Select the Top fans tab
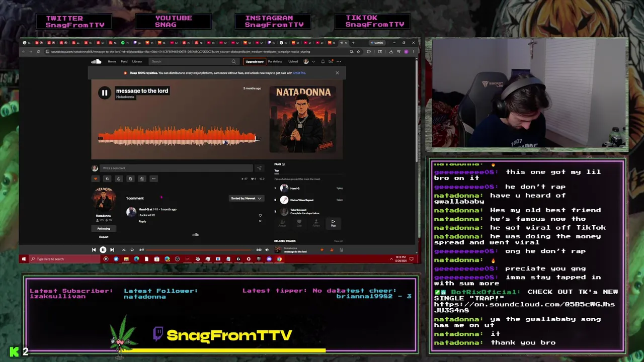 pos(276,171)
